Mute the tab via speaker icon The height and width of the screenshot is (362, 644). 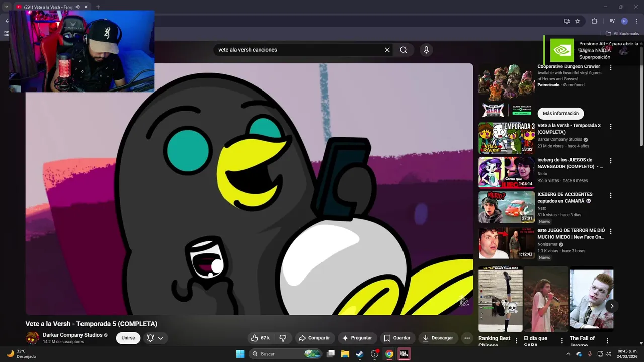pyautogui.click(x=77, y=7)
